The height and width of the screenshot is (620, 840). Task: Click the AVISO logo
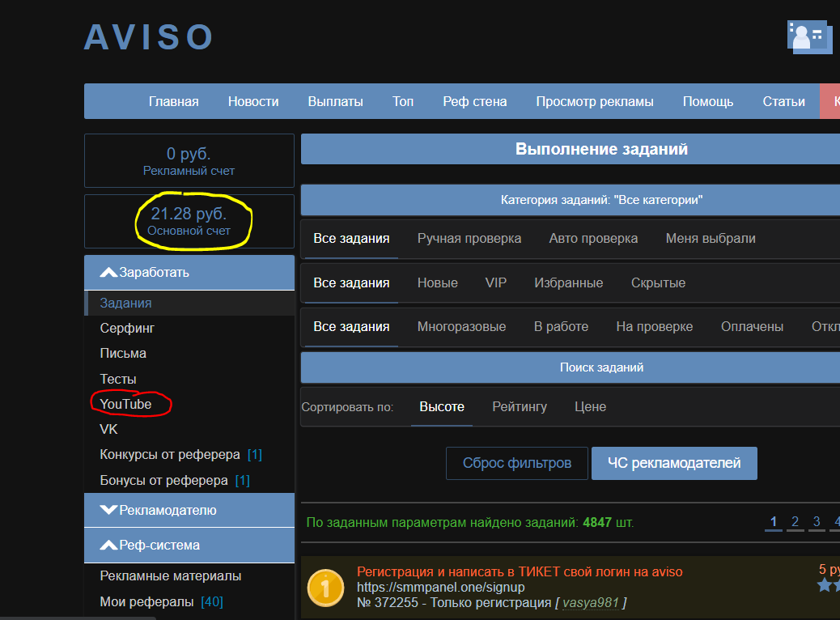[x=149, y=37]
